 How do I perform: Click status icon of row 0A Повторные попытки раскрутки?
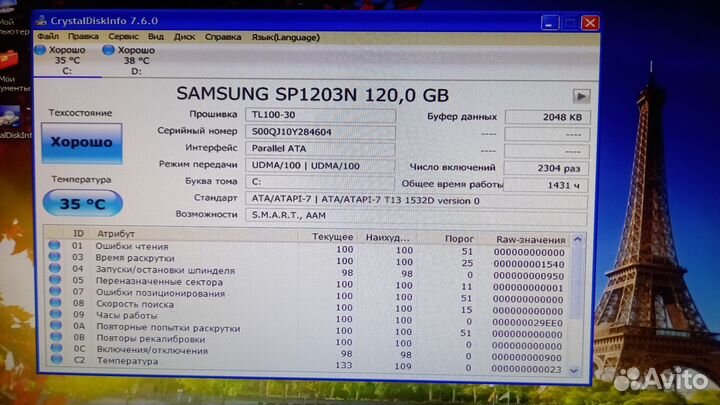click(56, 325)
